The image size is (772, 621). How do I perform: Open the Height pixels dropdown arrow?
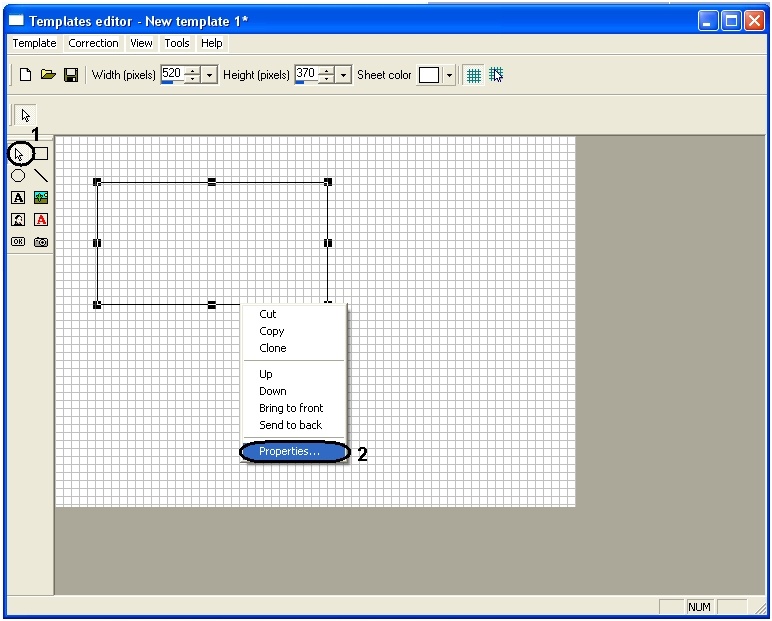[x=344, y=75]
